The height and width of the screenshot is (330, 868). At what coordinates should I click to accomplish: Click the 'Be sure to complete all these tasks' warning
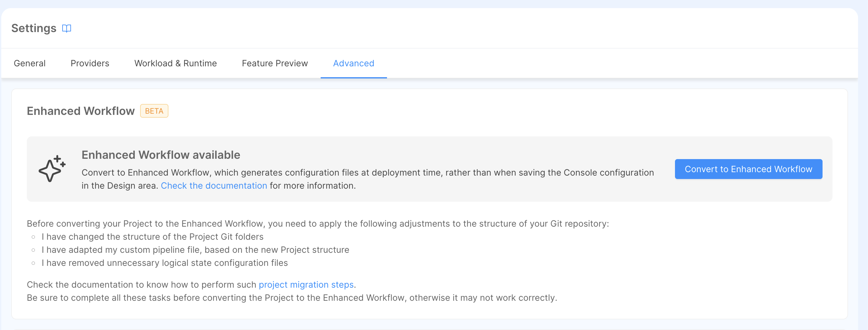point(292,298)
